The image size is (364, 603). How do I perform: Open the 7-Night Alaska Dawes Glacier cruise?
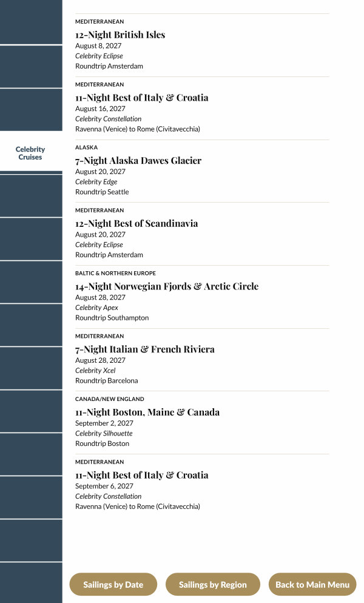(138, 161)
